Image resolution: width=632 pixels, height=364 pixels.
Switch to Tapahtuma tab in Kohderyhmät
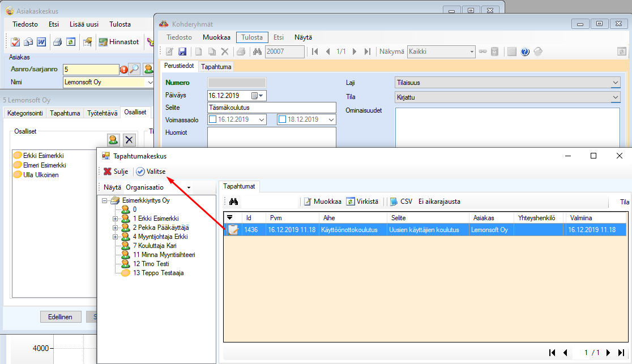[x=216, y=67]
